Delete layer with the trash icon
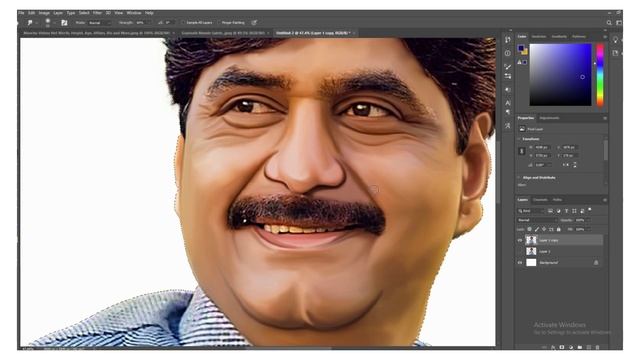This screenshot has width=640, height=360. (x=598, y=347)
